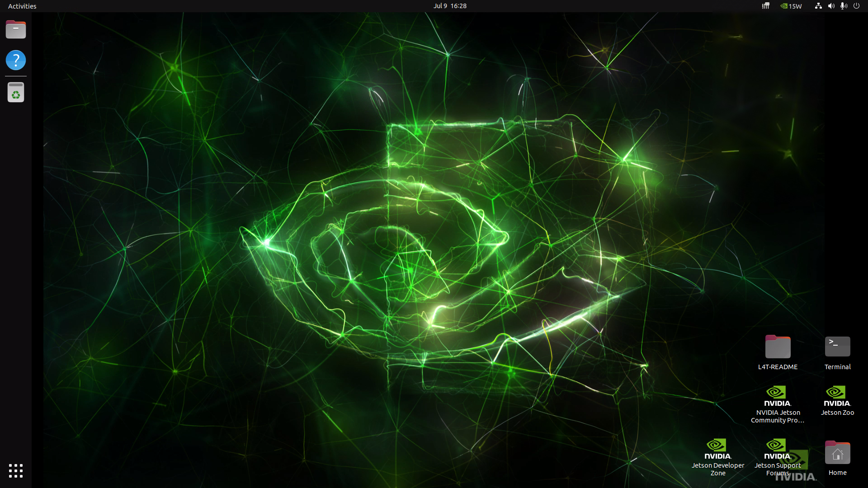Select the L4T-README folder on desktop
868x488 pixels.
tap(778, 353)
